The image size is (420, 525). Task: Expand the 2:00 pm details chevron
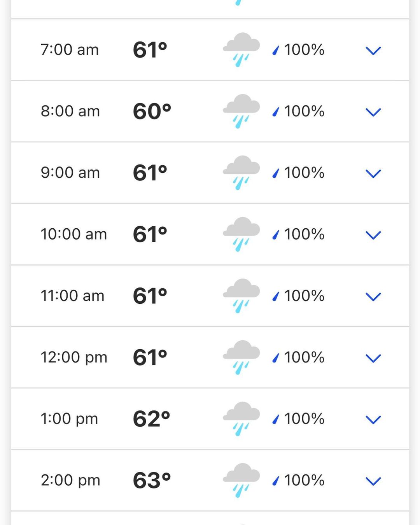(x=373, y=481)
